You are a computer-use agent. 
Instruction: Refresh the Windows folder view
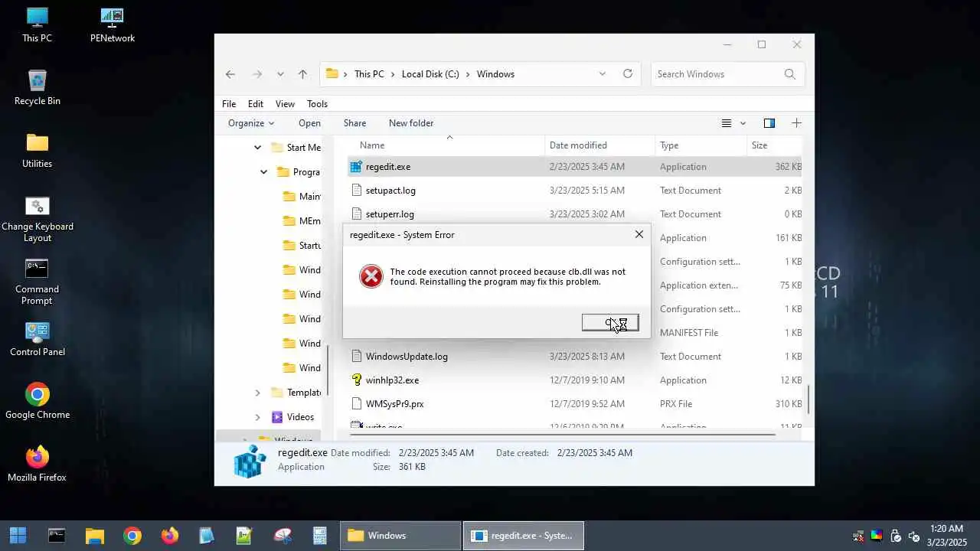[x=628, y=74]
